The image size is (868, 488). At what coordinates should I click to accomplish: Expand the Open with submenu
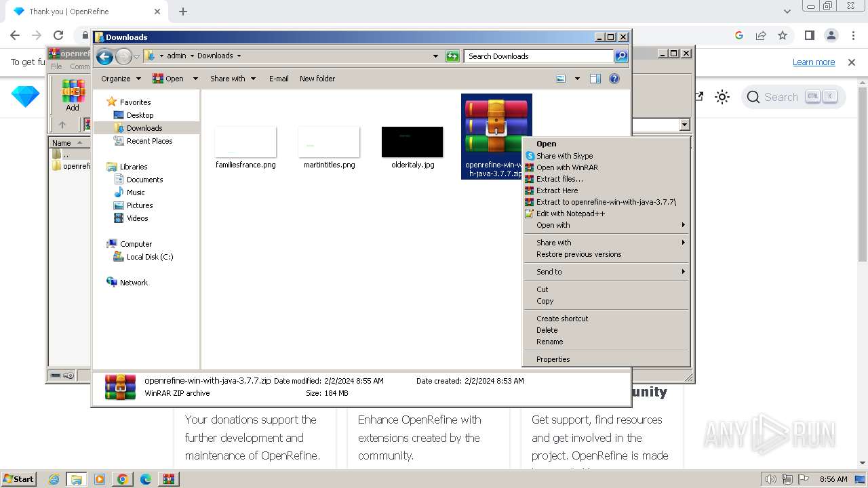coord(606,225)
